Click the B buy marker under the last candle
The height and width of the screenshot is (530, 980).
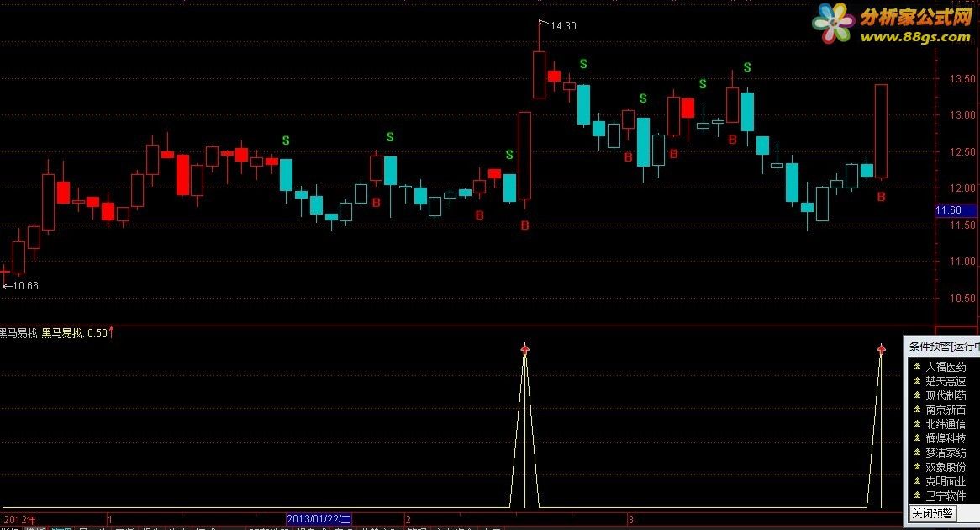881,197
